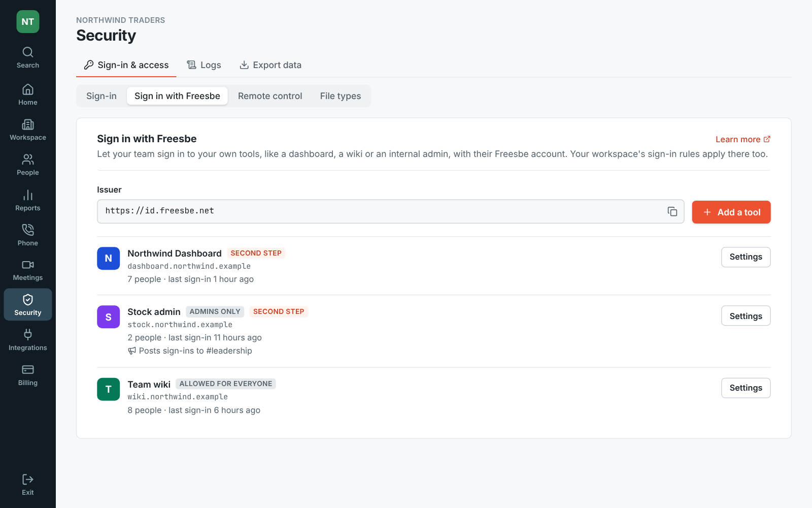Open the Reports section
The image size is (812, 508).
[28, 201]
